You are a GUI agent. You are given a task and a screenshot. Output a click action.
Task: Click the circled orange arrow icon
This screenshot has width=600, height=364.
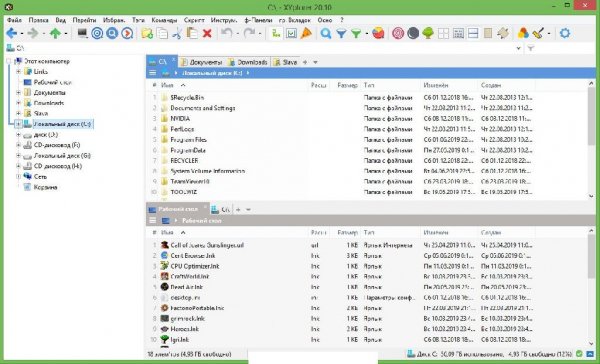[127, 34]
